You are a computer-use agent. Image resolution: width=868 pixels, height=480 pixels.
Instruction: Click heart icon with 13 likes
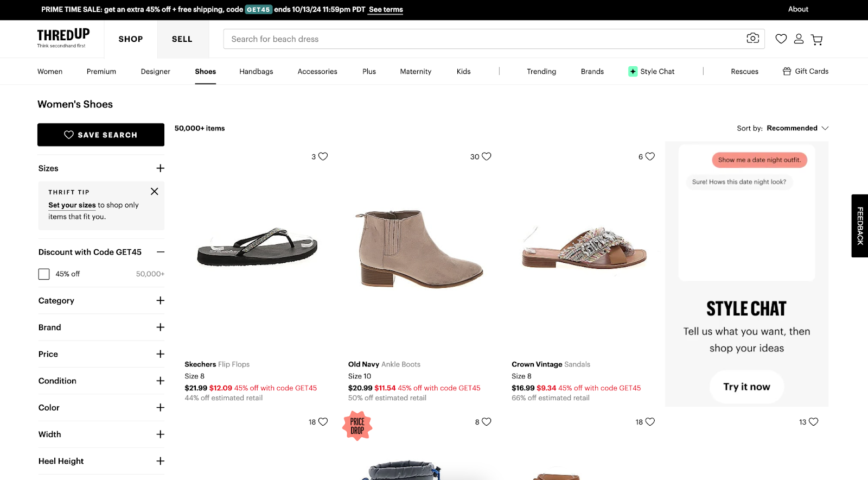coord(813,422)
